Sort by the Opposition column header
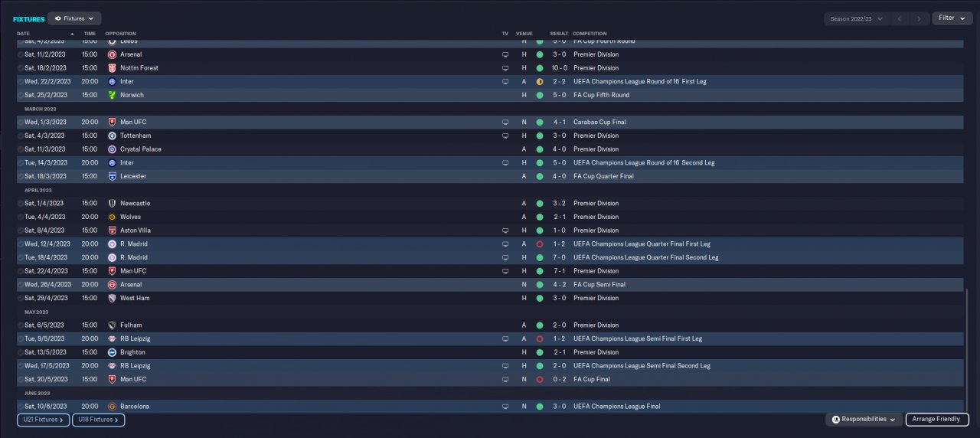Viewport: 980px width, 438px height. coord(120,34)
